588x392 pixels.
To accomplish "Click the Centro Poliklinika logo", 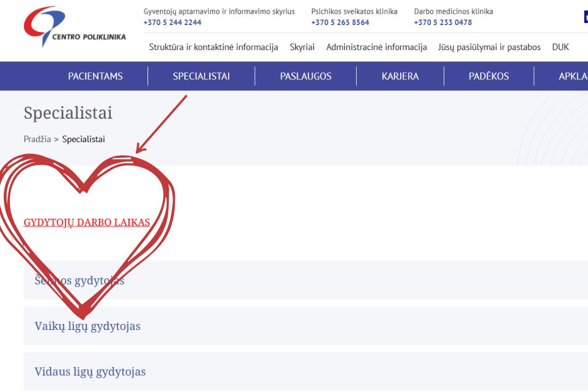I will click(75, 27).
